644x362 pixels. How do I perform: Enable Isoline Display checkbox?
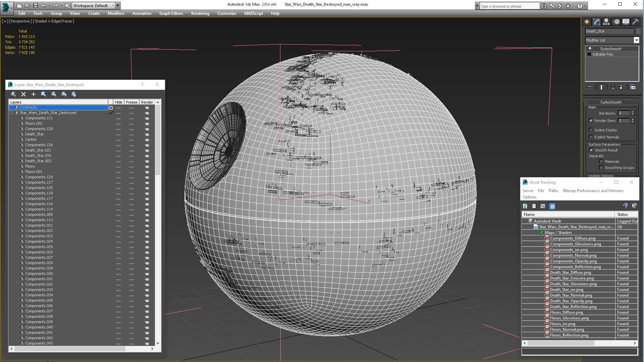coord(591,130)
